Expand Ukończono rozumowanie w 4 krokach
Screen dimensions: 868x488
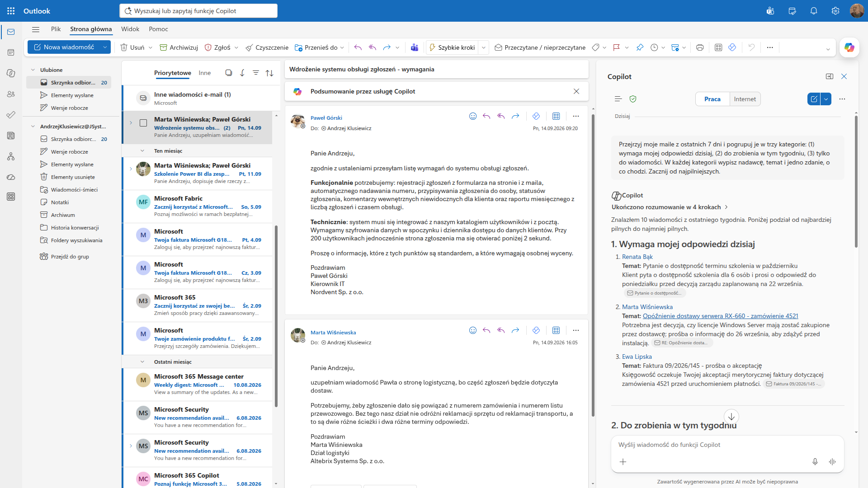670,207
